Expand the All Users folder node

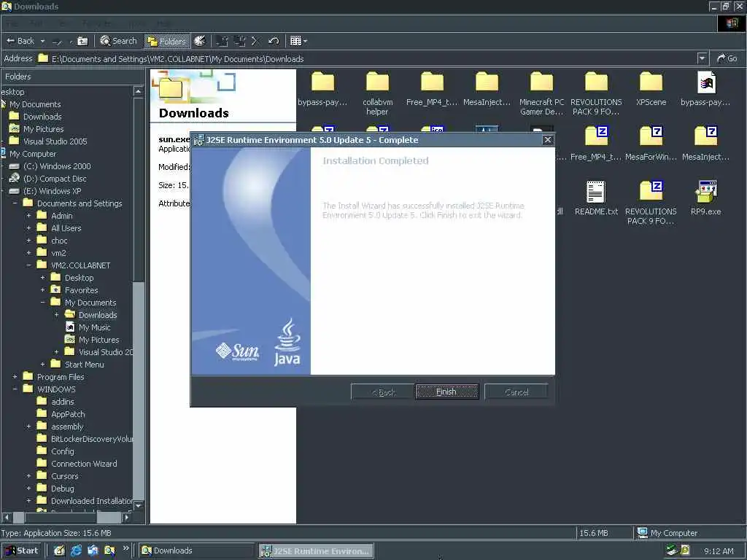pos(28,228)
